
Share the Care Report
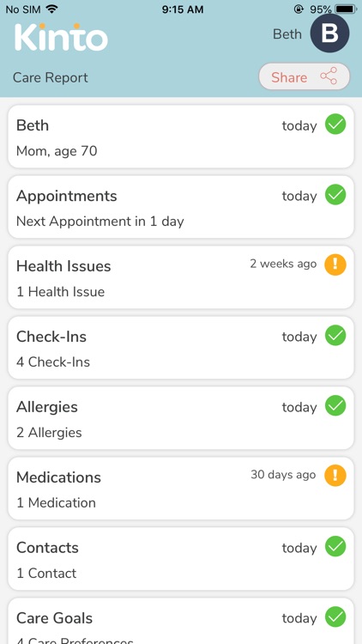[305, 76]
